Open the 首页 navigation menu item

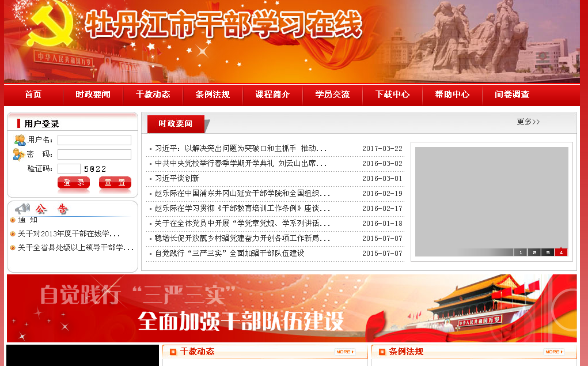tap(33, 95)
